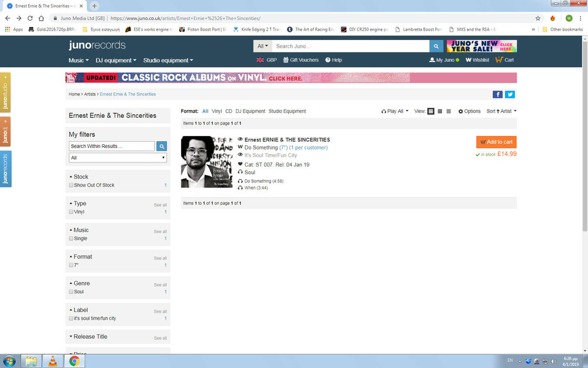This screenshot has height=368, width=588.
Task: Open the All select box under My filters
Action: [x=118, y=158]
